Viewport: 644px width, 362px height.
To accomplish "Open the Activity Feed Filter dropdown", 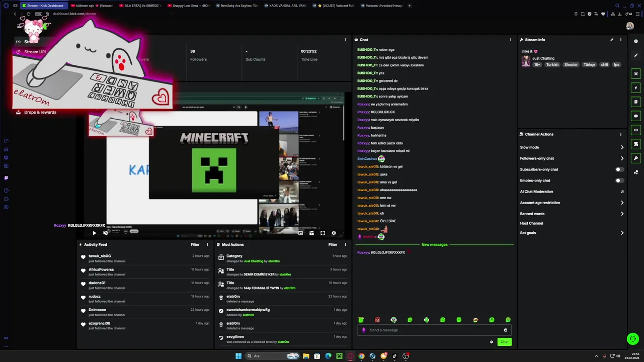I will coord(195,245).
